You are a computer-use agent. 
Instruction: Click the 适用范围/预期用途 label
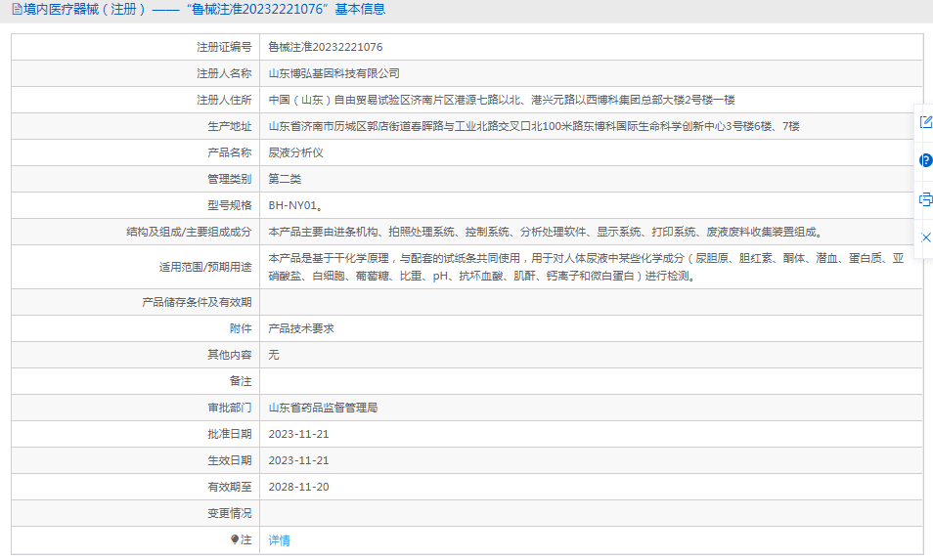205,267
